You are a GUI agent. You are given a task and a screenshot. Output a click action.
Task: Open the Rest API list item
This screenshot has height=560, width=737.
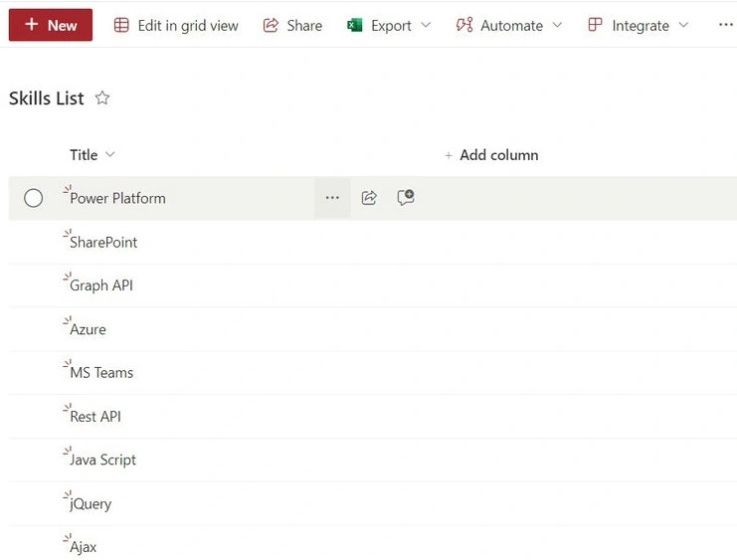point(95,416)
